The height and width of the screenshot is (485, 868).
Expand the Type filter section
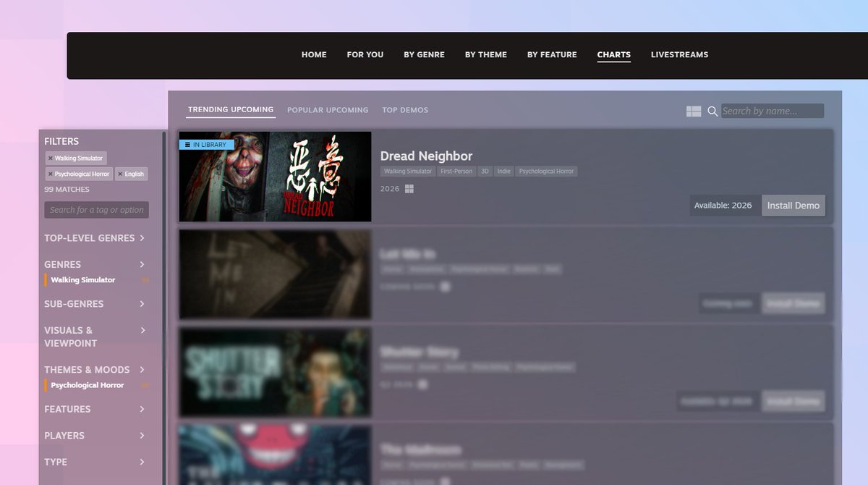[x=95, y=462]
